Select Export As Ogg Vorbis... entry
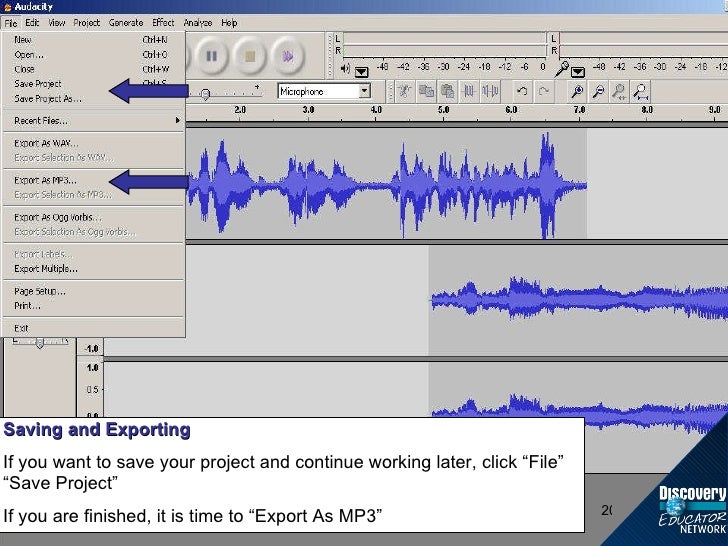This screenshot has height=546, width=728. [x=93, y=217]
